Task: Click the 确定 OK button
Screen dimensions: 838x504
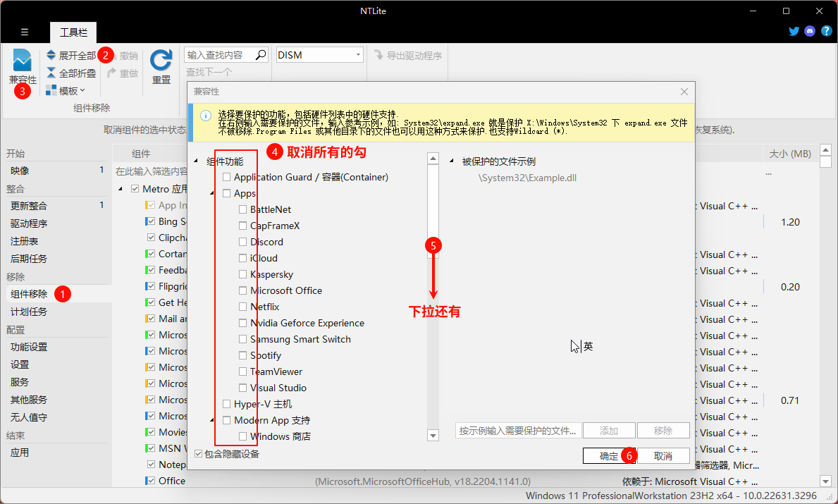Action: coord(609,456)
